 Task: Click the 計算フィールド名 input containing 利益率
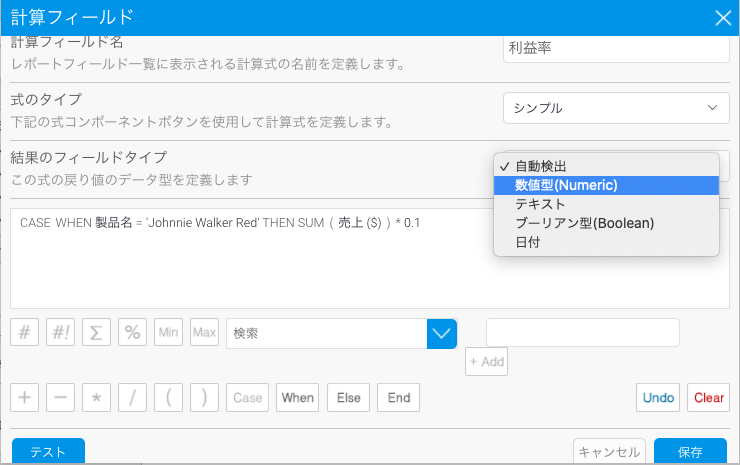[x=614, y=48]
